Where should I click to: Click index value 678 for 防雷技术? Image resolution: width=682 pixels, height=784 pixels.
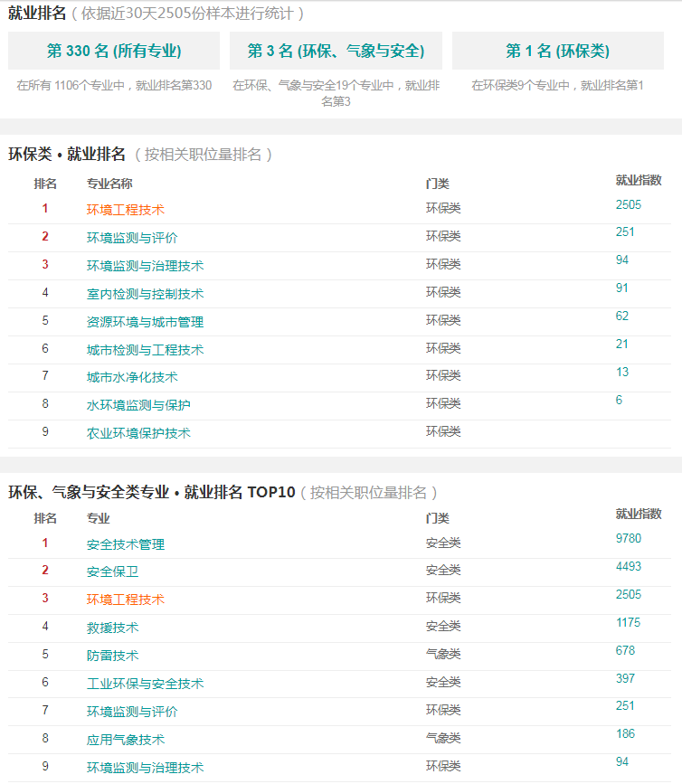(x=625, y=650)
